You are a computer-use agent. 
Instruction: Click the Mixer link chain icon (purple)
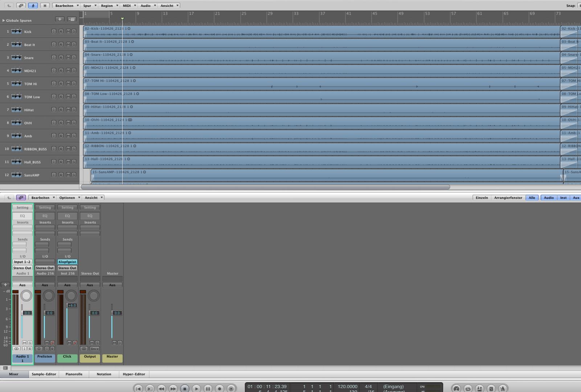[x=21, y=198]
